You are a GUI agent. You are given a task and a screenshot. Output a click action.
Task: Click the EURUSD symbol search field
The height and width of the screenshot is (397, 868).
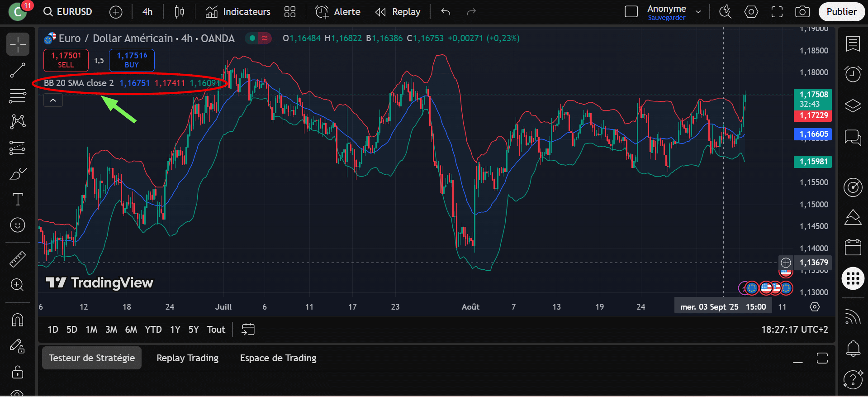coord(68,12)
